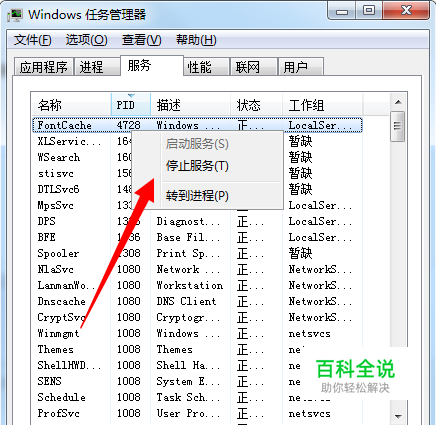This screenshot has width=436, height=425.
Task: Select the ProfSvc service row
Action: (x=197, y=413)
